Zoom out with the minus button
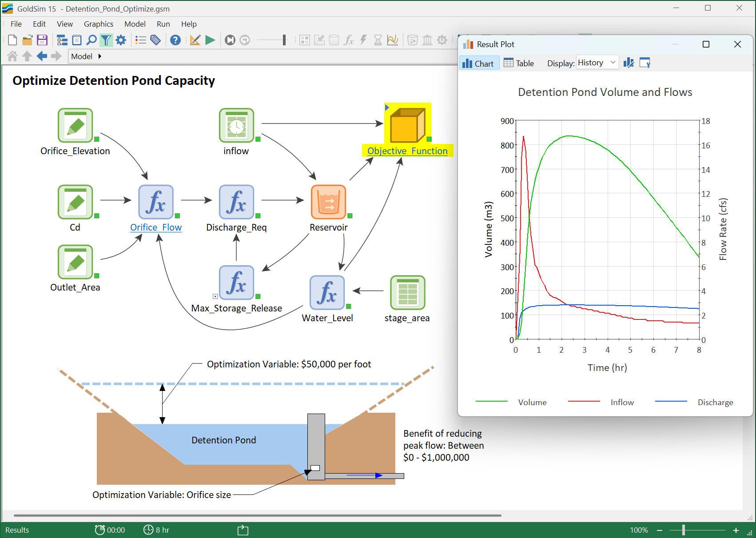 (x=660, y=530)
